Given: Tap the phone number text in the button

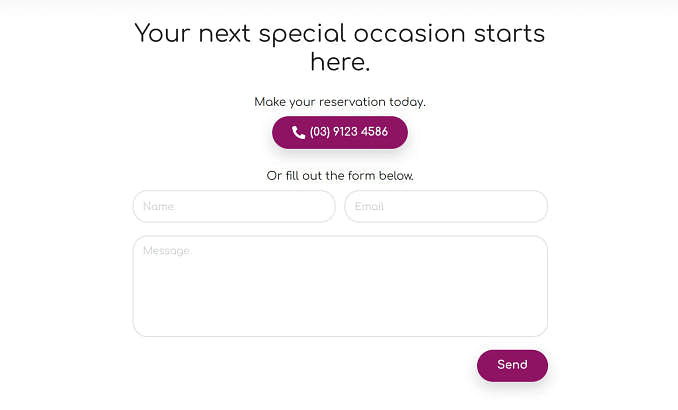Looking at the screenshot, I should (x=349, y=132).
